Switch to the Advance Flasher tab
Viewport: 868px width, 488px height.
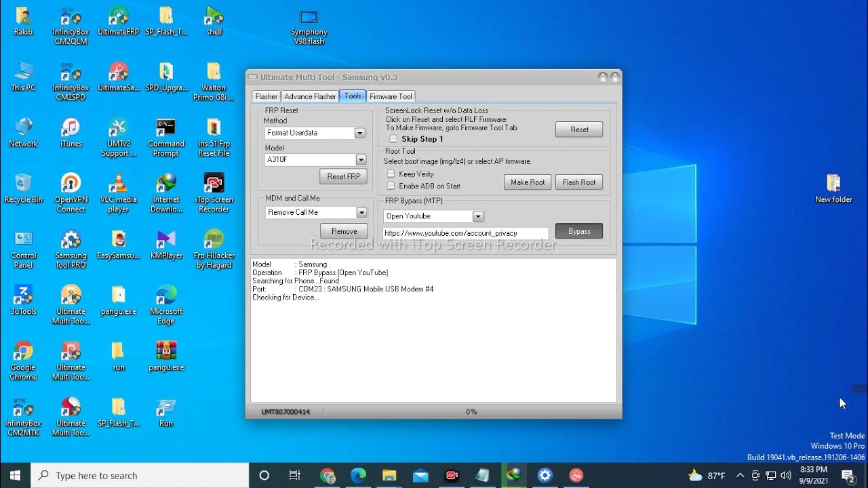coord(310,96)
